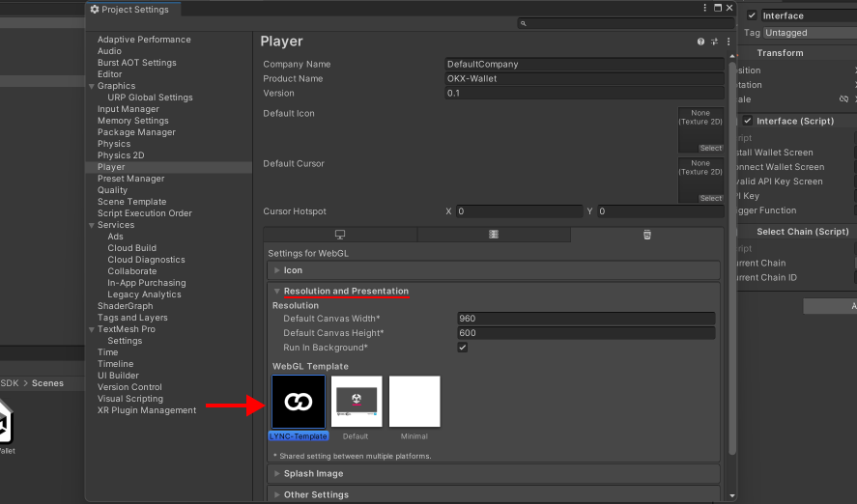Click Select button for Default Icon
Screen dimensions: 857x504
coord(710,148)
